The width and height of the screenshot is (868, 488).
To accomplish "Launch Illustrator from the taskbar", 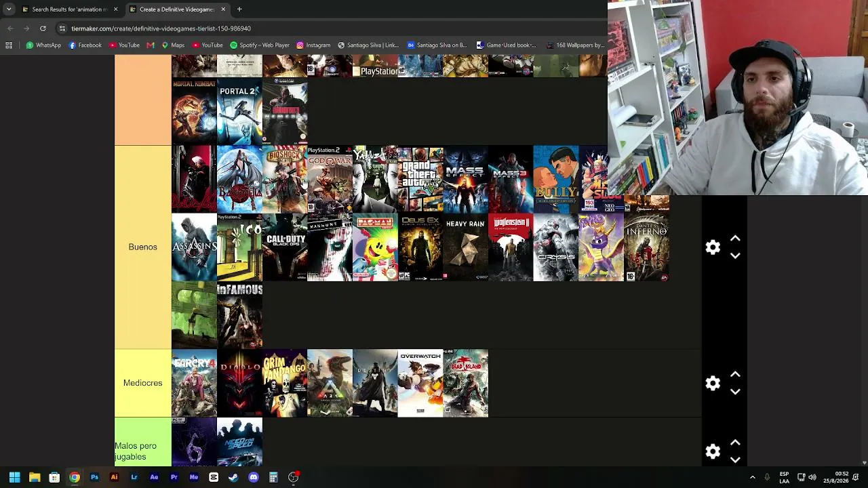I will [x=114, y=477].
